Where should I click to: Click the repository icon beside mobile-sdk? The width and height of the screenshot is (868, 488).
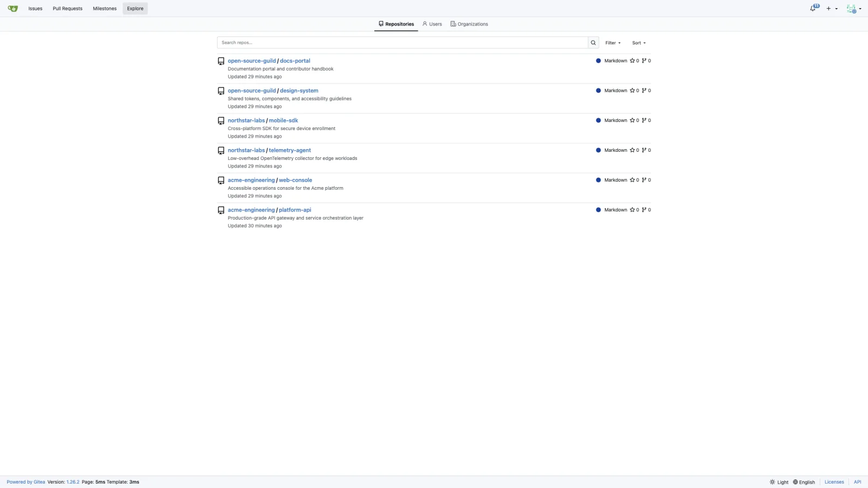click(221, 121)
